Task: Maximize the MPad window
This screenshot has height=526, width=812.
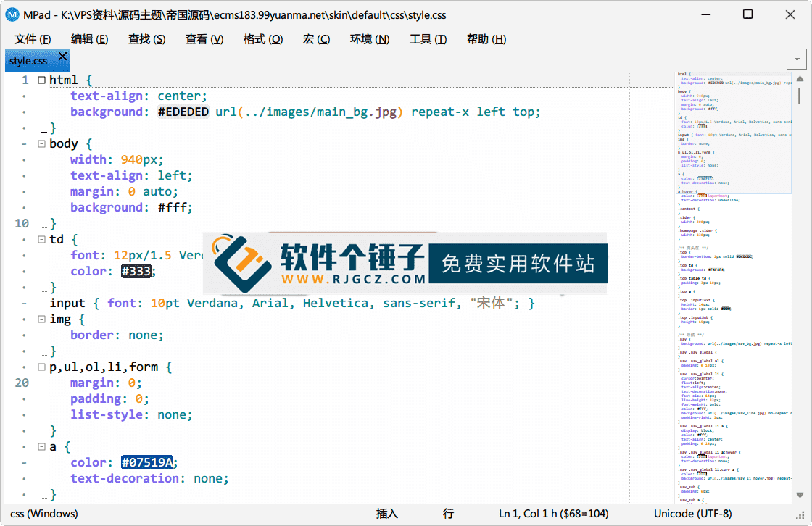Action: click(x=747, y=14)
